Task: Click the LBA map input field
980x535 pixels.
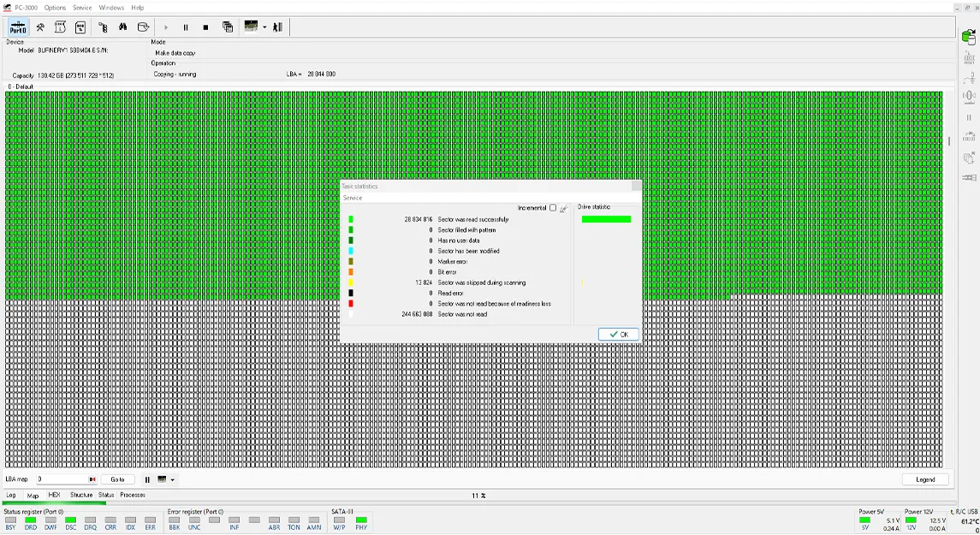Action: tap(60, 479)
